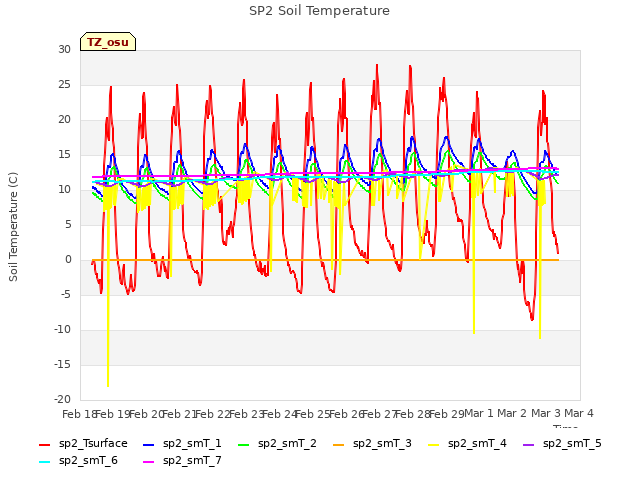The image size is (640, 480).
Task: Toggle sp2_smT_7 series in legend
Action: [x=182, y=460]
